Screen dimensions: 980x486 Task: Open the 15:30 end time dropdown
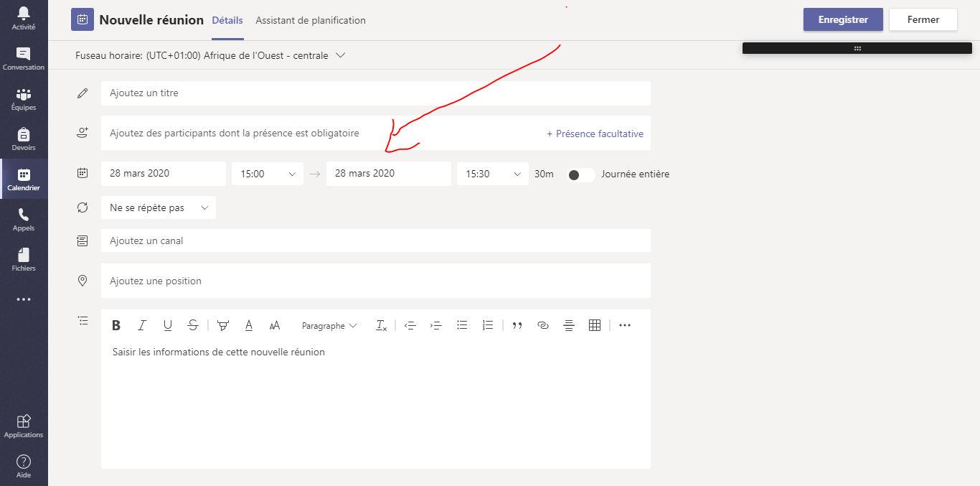[493, 174]
